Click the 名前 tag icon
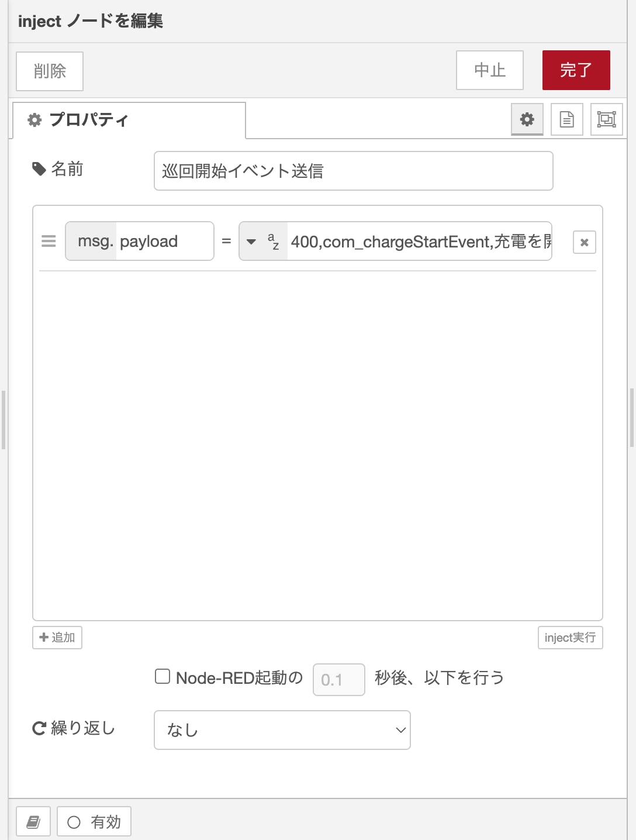Image resolution: width=636 pixels, height=840 pixels. (x=39, y=169)
